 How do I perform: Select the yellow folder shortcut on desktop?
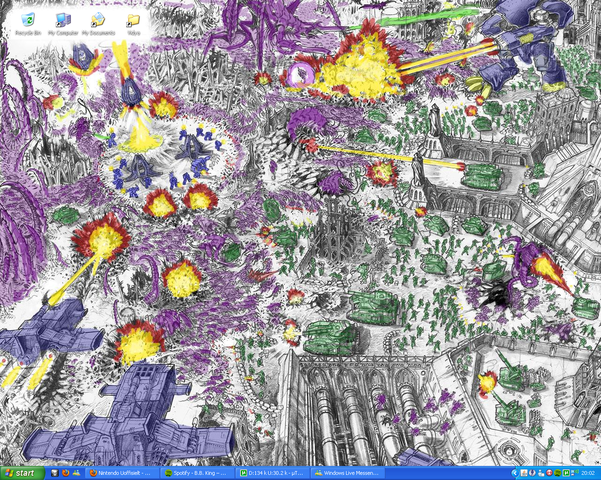tap(133, 24)
